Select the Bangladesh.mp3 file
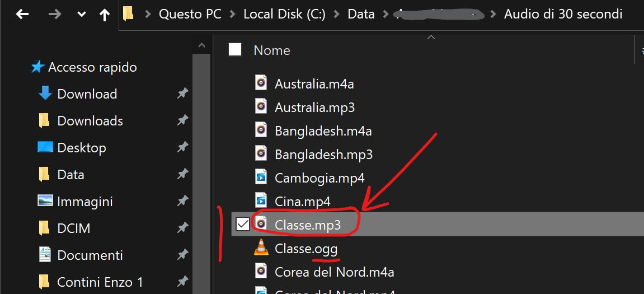Image resolution: width=644 pixels, height=294 pixels. [323, 154]
